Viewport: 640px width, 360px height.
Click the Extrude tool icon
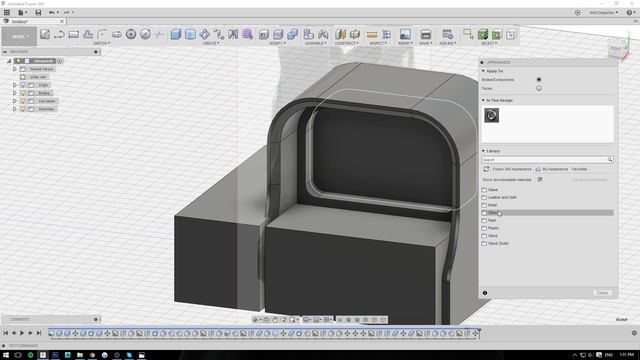[176, 34]
